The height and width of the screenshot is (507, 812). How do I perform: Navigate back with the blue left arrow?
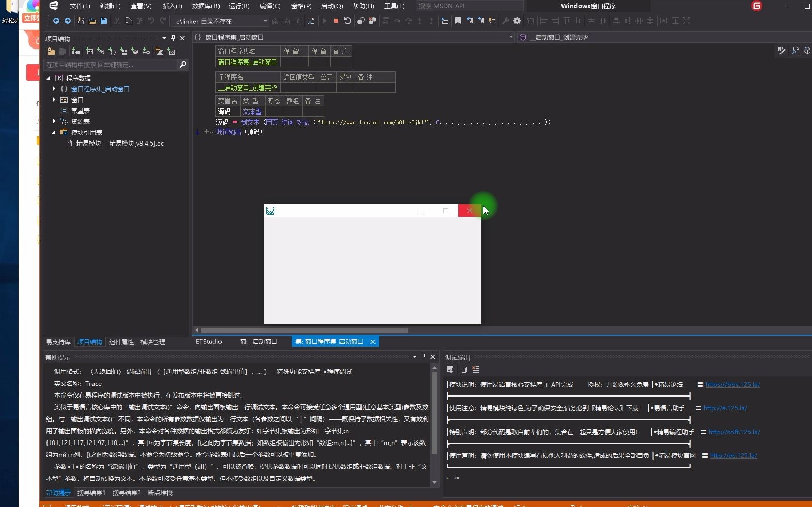point(56,21)
